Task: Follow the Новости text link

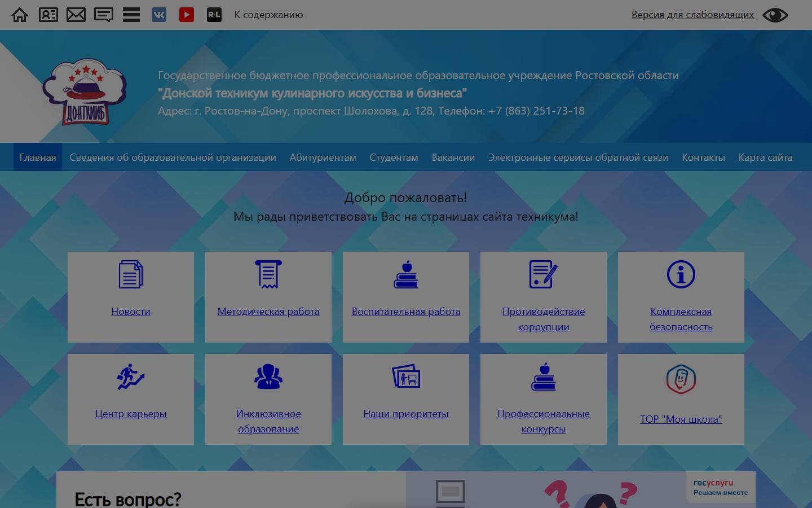Action: click(x=131, y=312)
